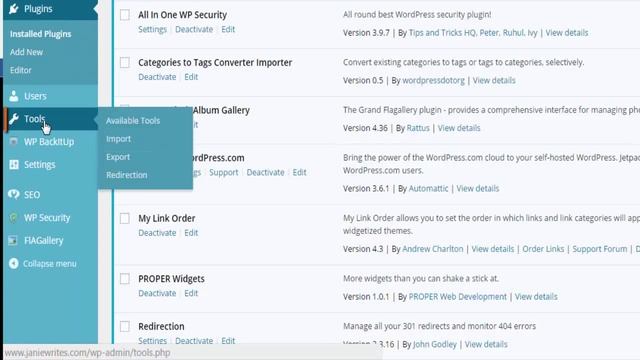Image resolution: width=640 pixels, height=360 pixels.
Task: Click the Tools wrench icon
Action: click(13, 119)
